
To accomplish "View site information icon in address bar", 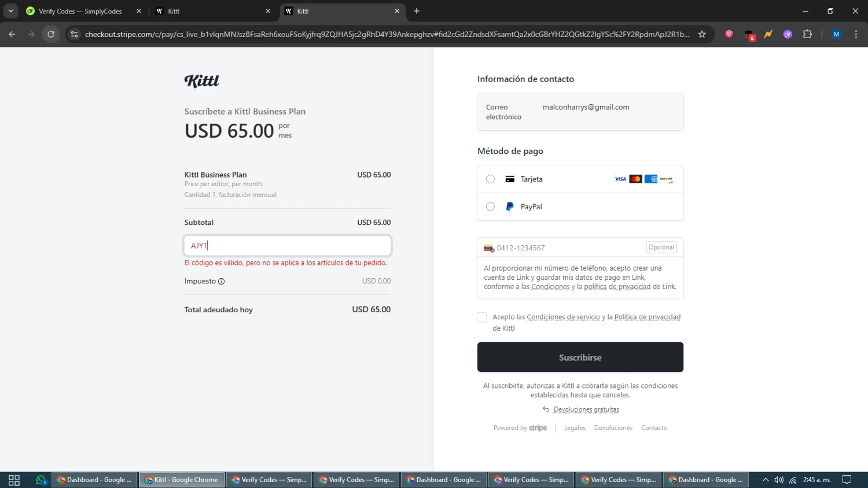I will pyautogui.click(x=73, y=34).
